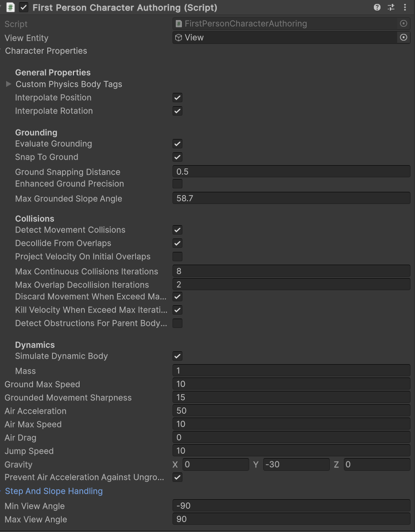The width and height of the screenshot is (415, 532).
Task: Open object picker for View Entity
Action: coord(403,38)
